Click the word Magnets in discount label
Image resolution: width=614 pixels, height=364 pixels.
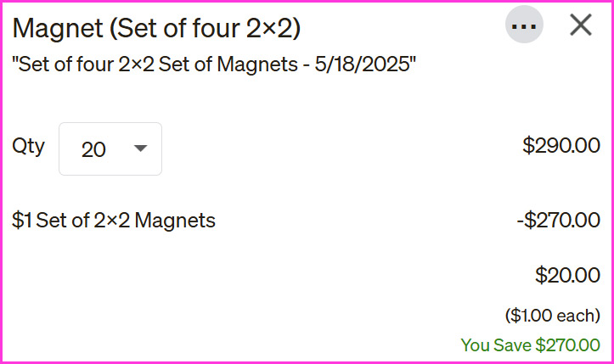coord(176,221)
